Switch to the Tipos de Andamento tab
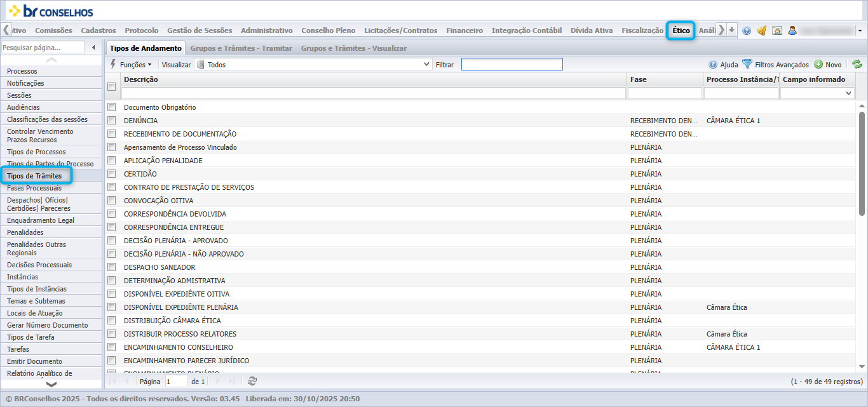This screenshot has height=407, width=868. pos(146,48)
